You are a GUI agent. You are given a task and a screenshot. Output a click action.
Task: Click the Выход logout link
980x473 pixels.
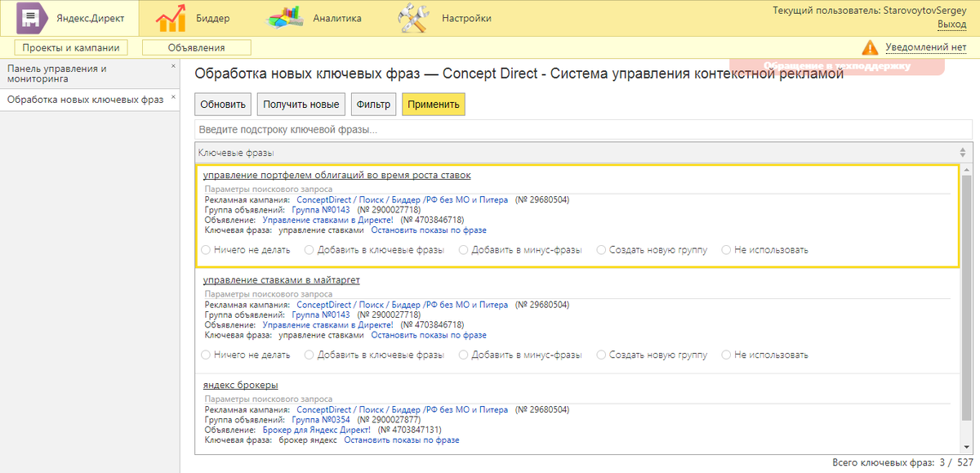tap(951, 25)
